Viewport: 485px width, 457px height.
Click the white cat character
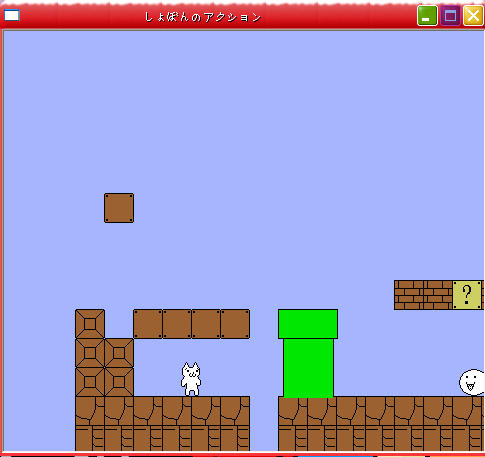[191, 379]
